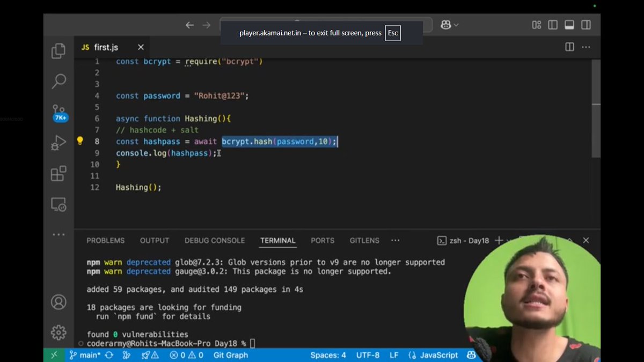The height and width of the screenshot is (362, 644).
Task: Change indentation via Spaces: 4
Action: click(x=328, y=355)
